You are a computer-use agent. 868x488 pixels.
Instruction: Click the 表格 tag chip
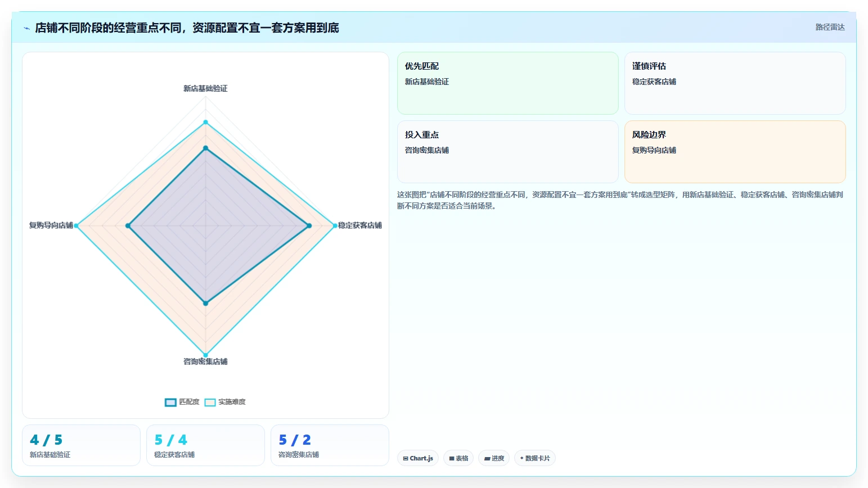[458, 458]
